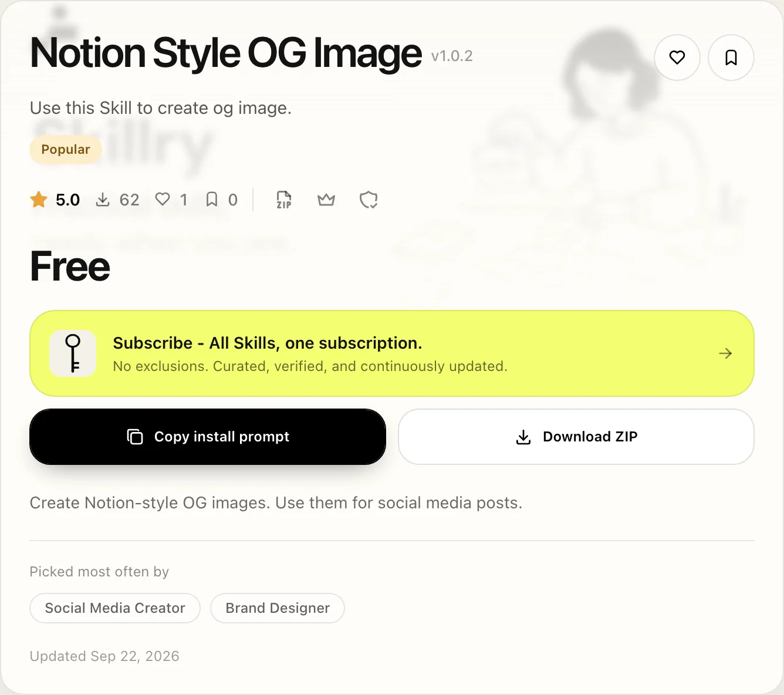Image resolution: width=784 pixels, height=695 pixels.
Task: Click the "Create Notion-style OG images" description
Action: tap(276, 503)
